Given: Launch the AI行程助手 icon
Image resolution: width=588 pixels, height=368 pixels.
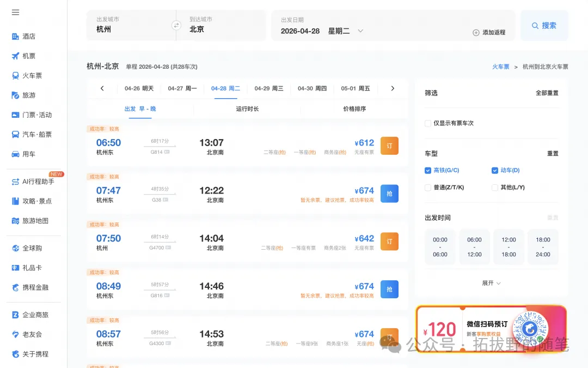Looking at the screenshot, I should [x=15, y=182].
